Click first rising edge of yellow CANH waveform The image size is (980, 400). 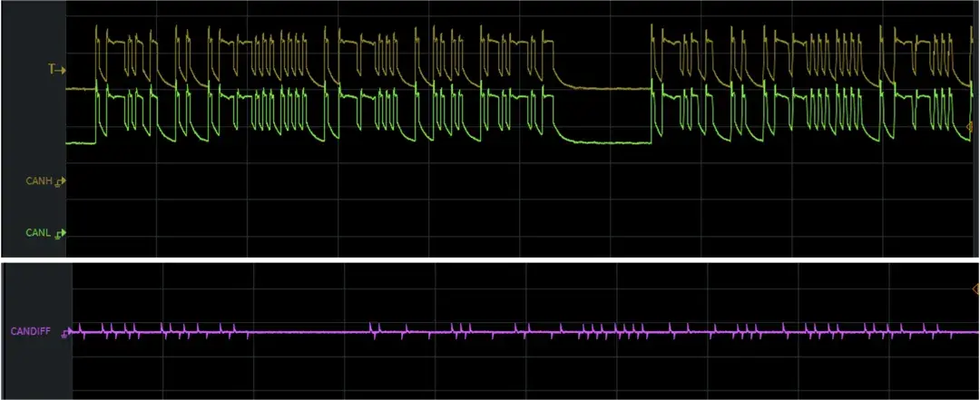click(x=96, y=57)
